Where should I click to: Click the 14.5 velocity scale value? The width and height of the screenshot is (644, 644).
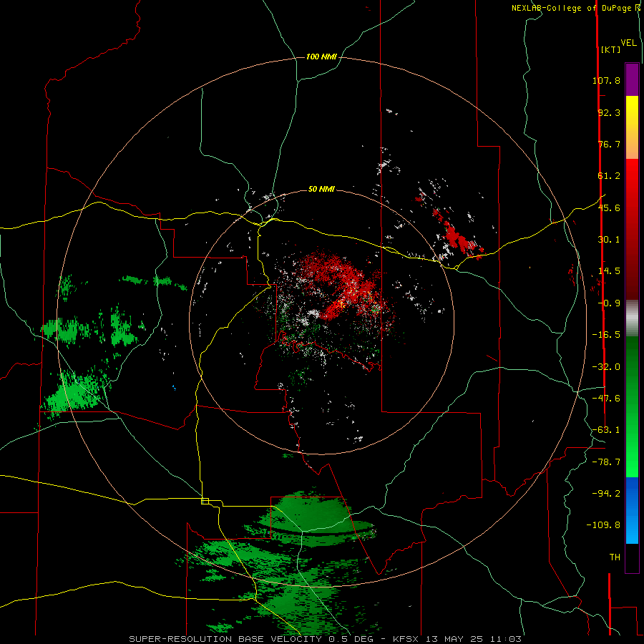point(609,271)
